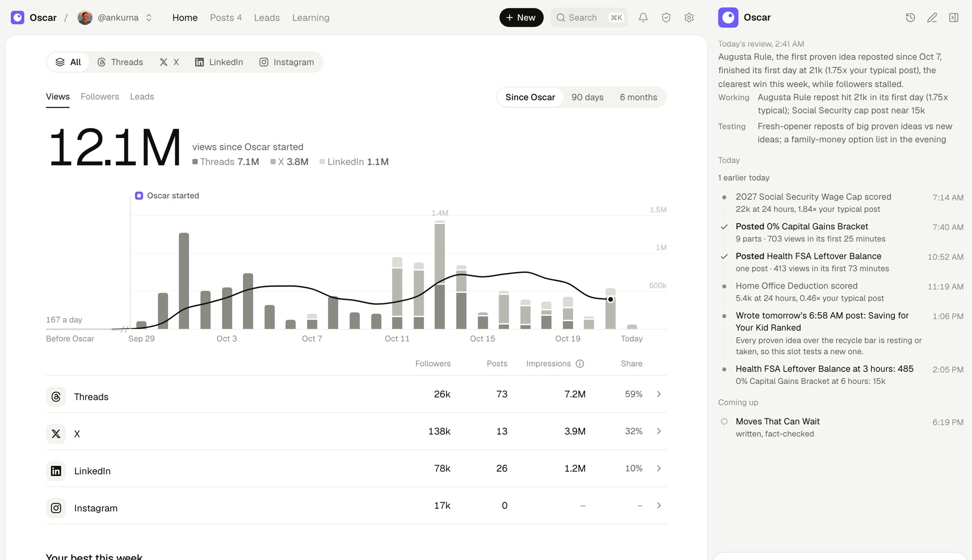972x560 pixels.
Task: Click the Threads 26k followers value
Action: 442,394
